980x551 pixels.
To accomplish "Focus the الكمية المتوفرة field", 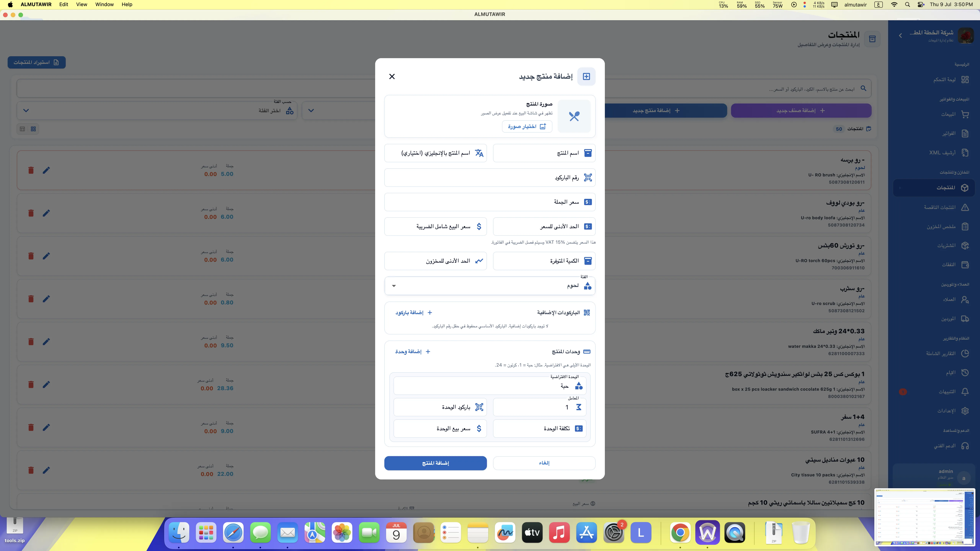I will click(544, 261).
